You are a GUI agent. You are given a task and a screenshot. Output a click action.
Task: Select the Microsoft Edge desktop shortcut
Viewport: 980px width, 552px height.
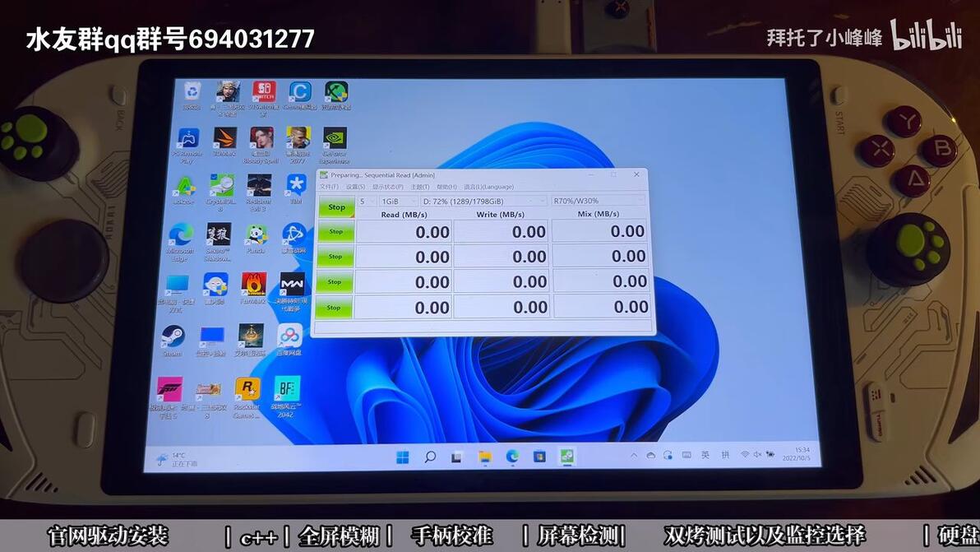(x=181, y=241)
